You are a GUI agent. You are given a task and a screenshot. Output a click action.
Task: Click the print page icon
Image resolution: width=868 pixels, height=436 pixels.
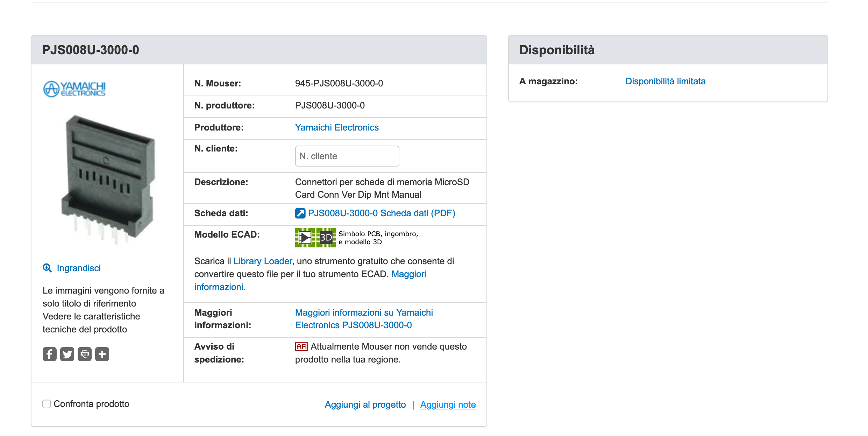(84, 354)
